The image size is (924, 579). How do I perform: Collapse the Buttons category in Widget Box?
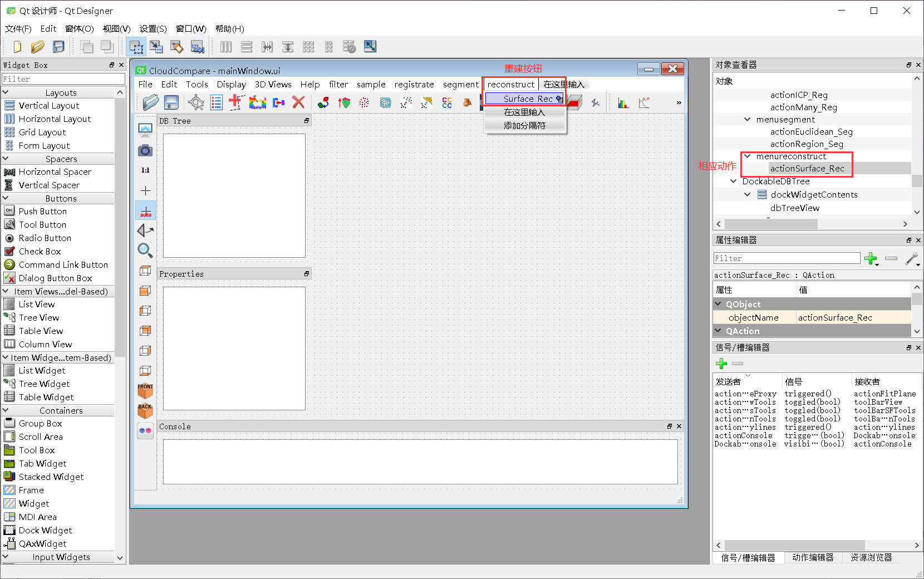[6, 198]
